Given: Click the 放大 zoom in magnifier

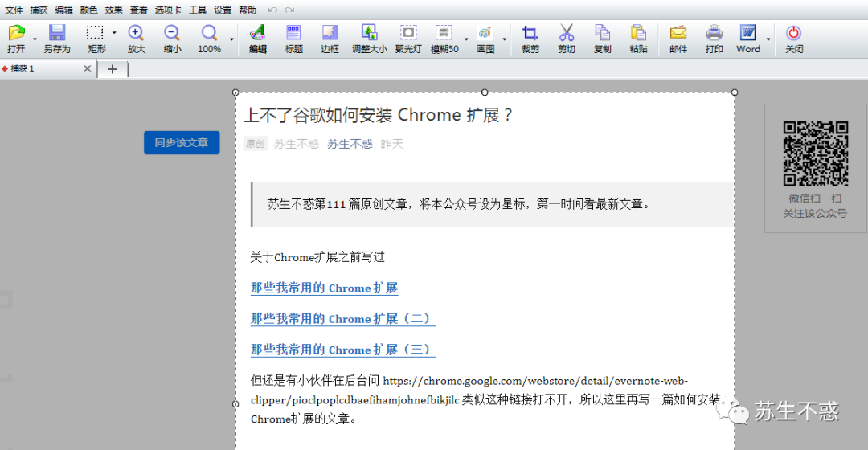Looking at the screenshot, I should [x=136, y=33].
